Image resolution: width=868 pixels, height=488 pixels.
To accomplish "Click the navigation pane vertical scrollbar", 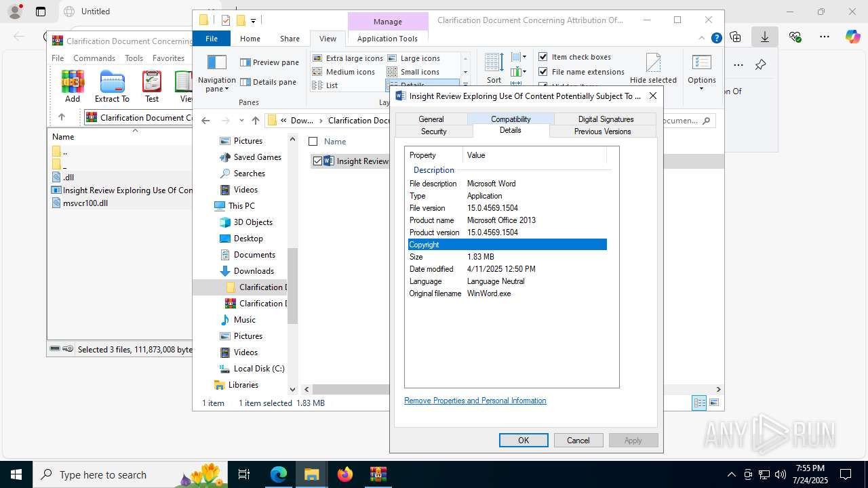I will click(293, 285).
